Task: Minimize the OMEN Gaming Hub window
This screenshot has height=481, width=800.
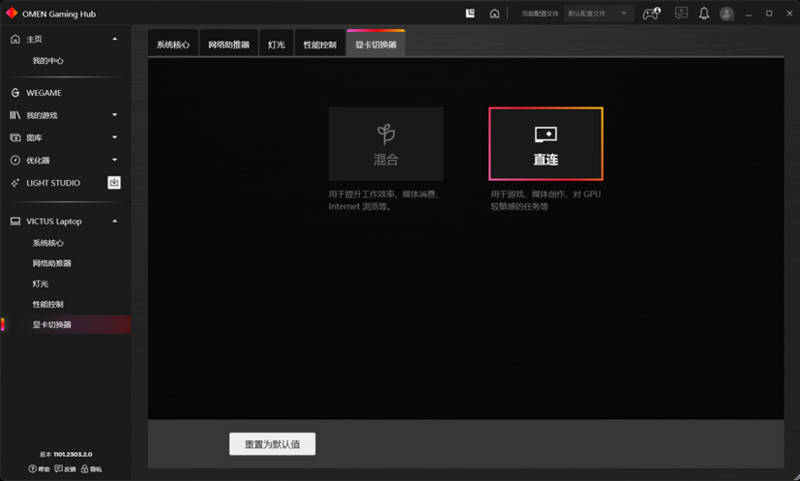Action: pos(748,14)
